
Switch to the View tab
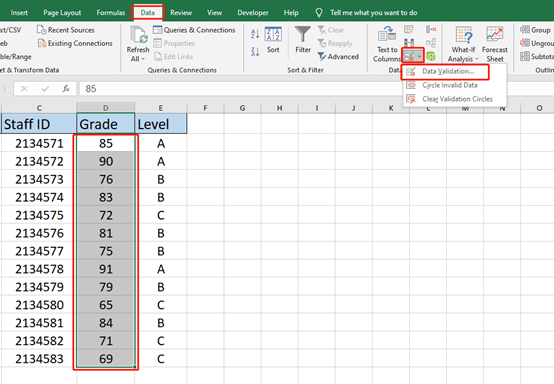click(x=214, y=13)
